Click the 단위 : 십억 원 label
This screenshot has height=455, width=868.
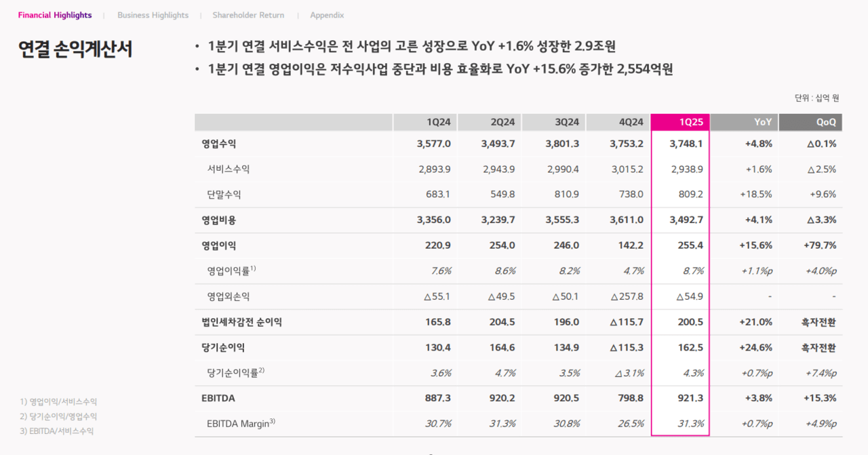(817, 98)
